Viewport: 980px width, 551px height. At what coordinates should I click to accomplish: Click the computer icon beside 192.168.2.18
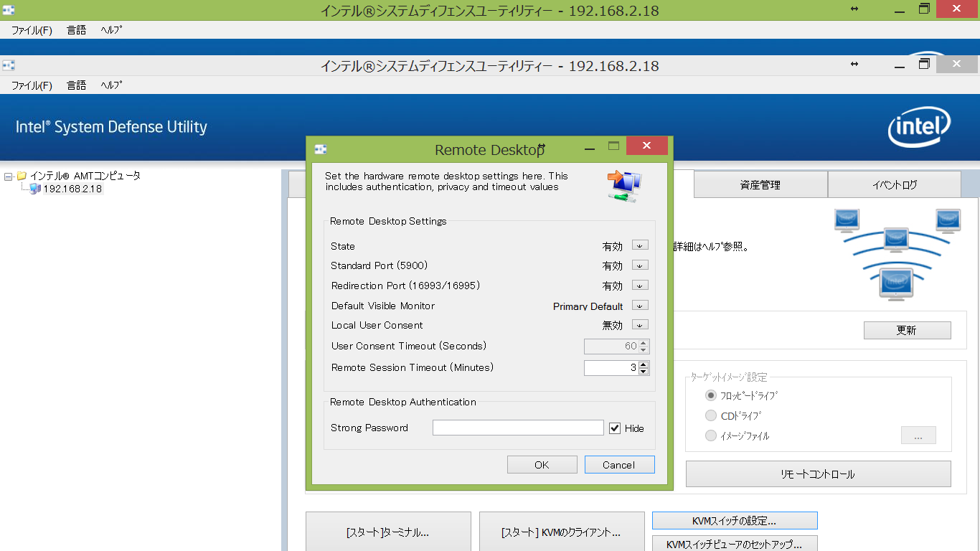[35, 189]
